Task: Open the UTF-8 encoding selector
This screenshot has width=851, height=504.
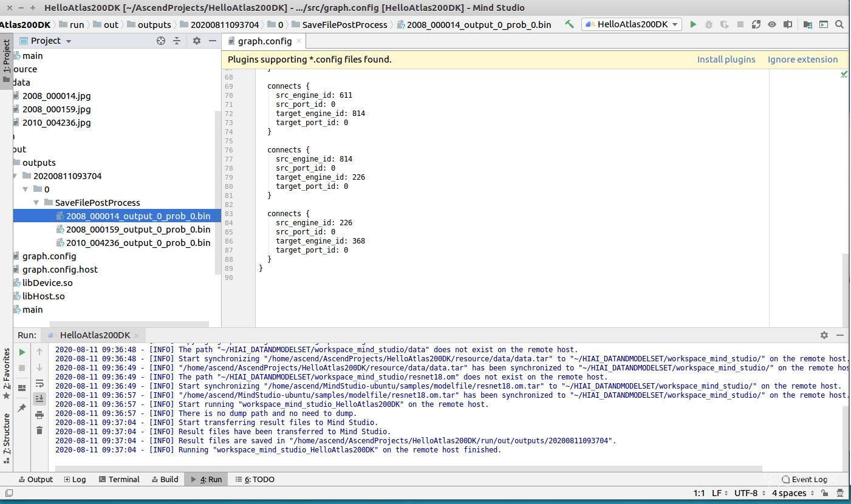Action: 750,493
